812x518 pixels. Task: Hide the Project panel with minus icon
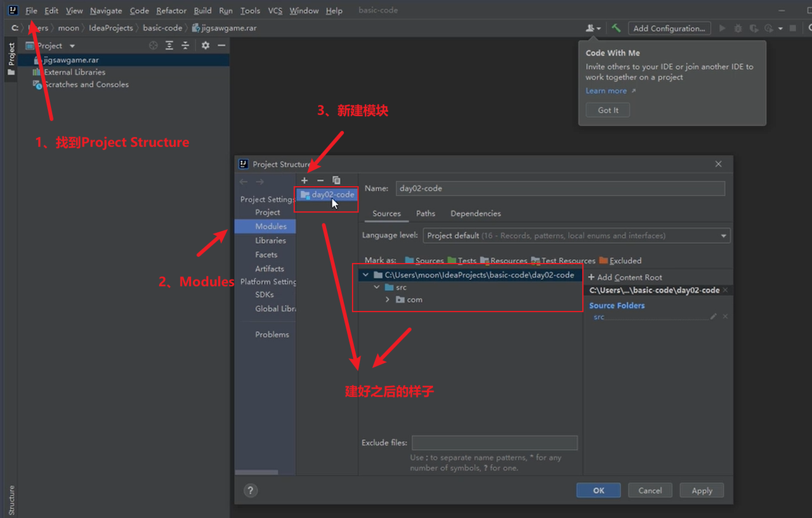(221, 46)
